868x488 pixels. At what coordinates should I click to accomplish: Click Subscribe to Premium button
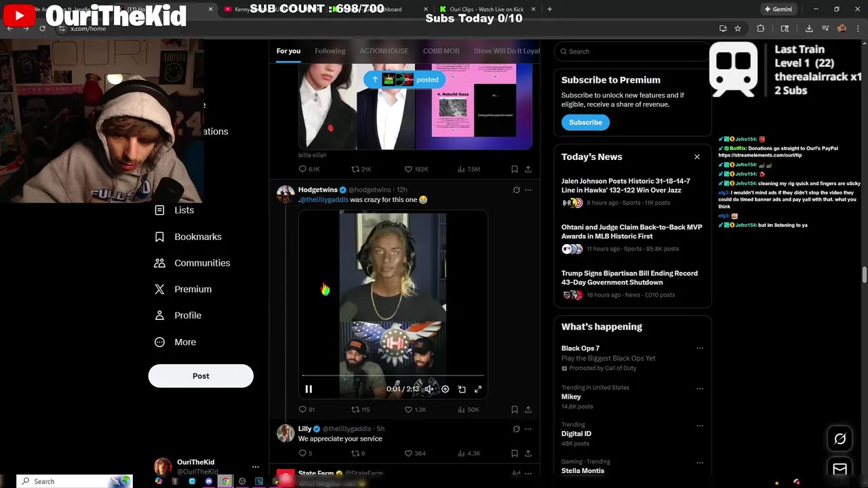point(585,123)
